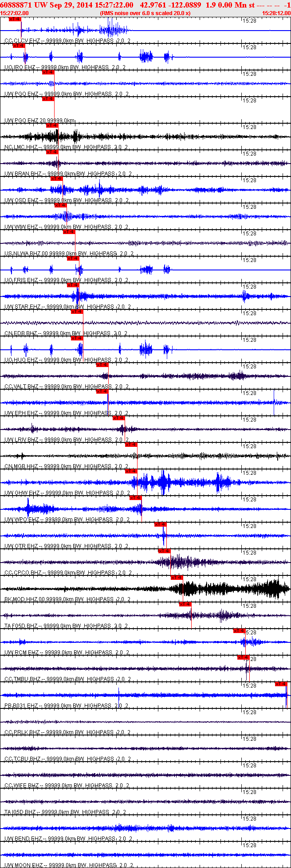Select the CC.CLCV EHZ station label
This screenshot has width=291, height=868.
pyautogui.click(x=67, y=41)
